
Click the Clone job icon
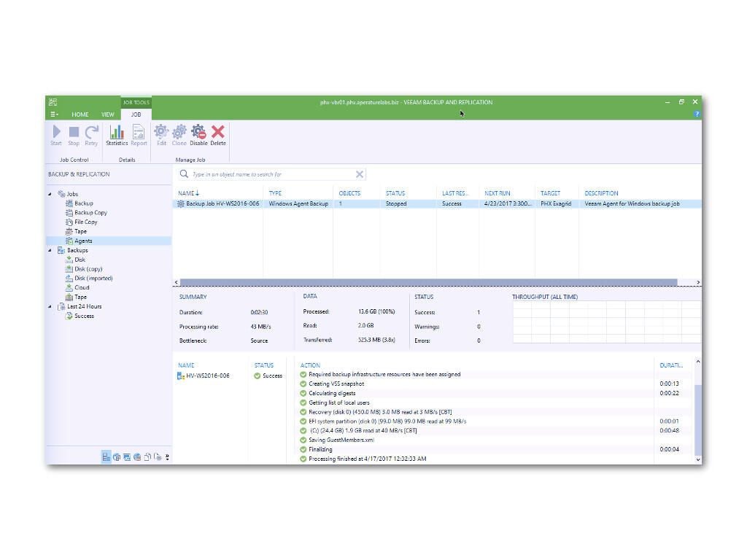[179, 132]
